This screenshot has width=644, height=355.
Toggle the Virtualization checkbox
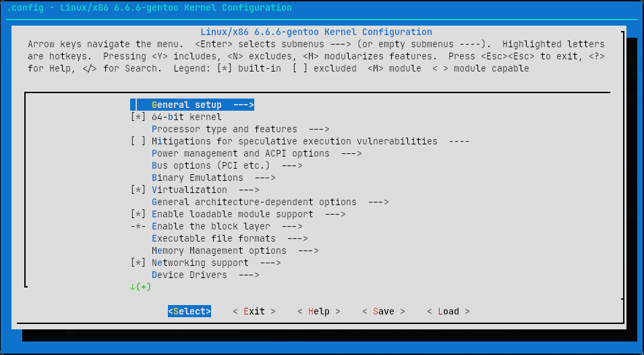tap(138, 190)
